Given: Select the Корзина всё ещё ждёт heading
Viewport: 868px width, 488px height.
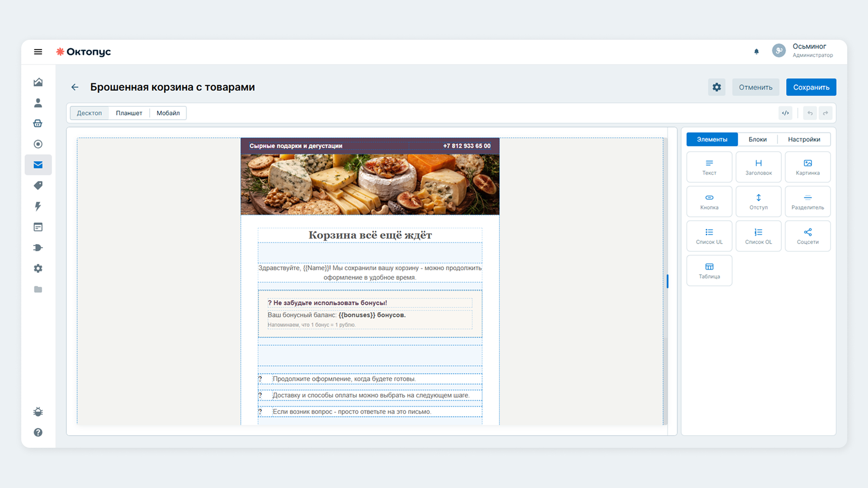Looking at the screenshot, I should (x=370, y=235).
